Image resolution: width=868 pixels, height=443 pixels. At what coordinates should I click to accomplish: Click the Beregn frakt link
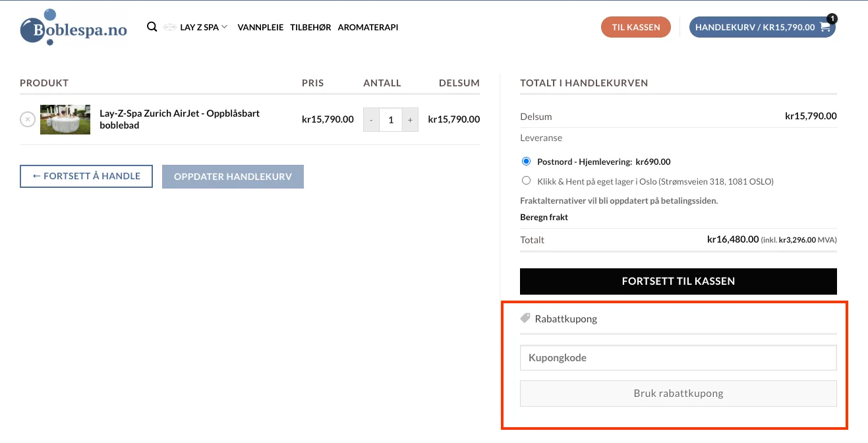pos(544,217)
